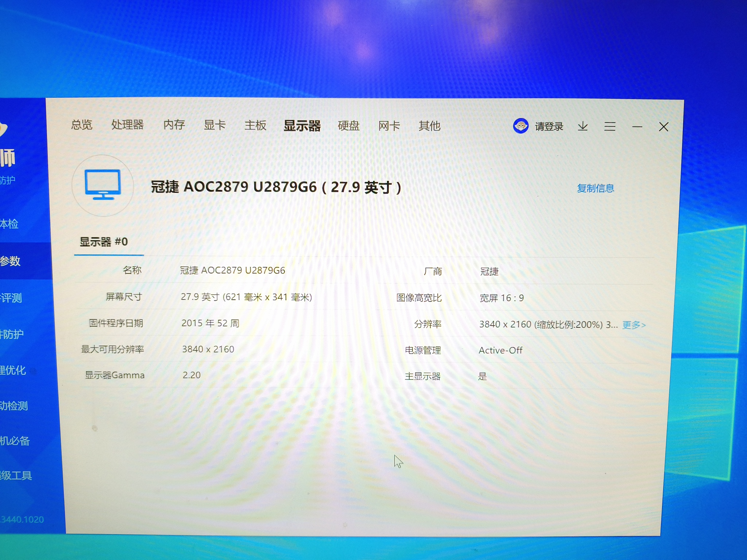Image resolution: width=747 pixels, height=560 pixels.
Task: Click the monitor title 冠捷 AOC2879 U2879G6 heading
Action: point(276,187)
